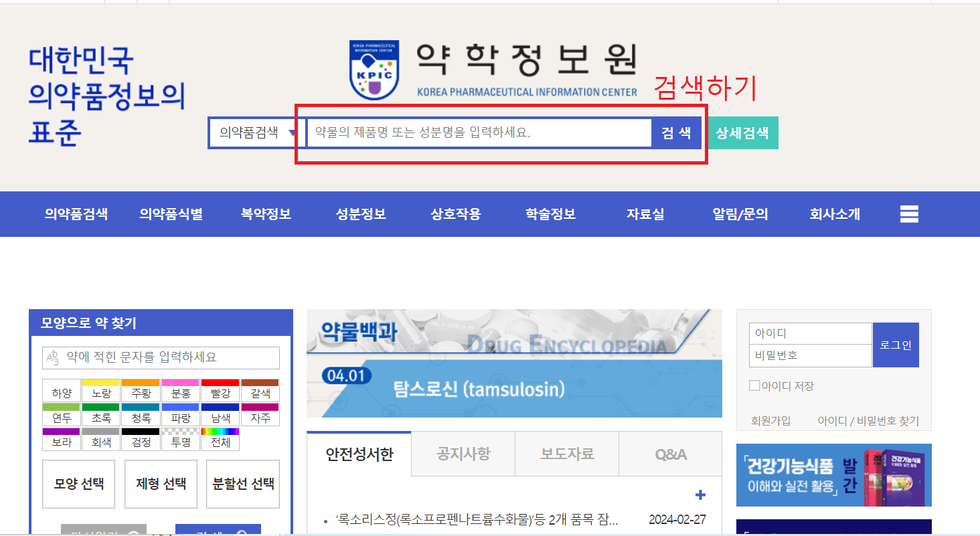Select the 연두 light green color swatch
This screenshot has width=980, height=536.
(61, 415)
